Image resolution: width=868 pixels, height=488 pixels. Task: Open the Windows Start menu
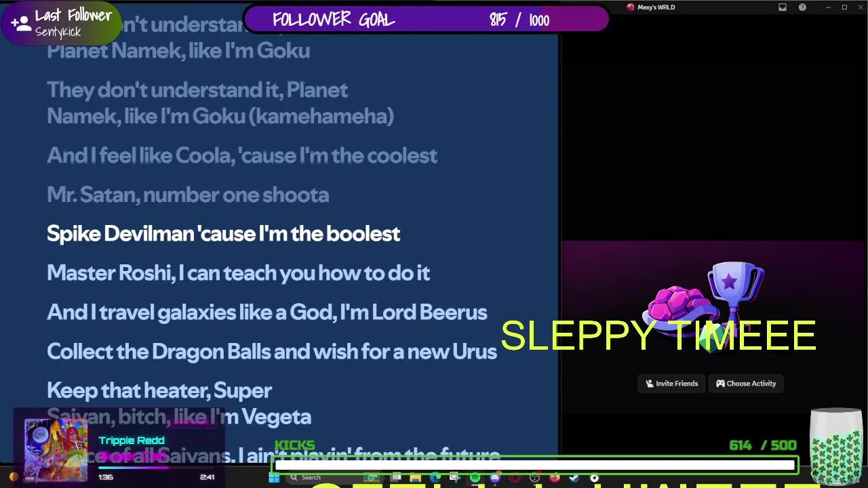point(275,478)
